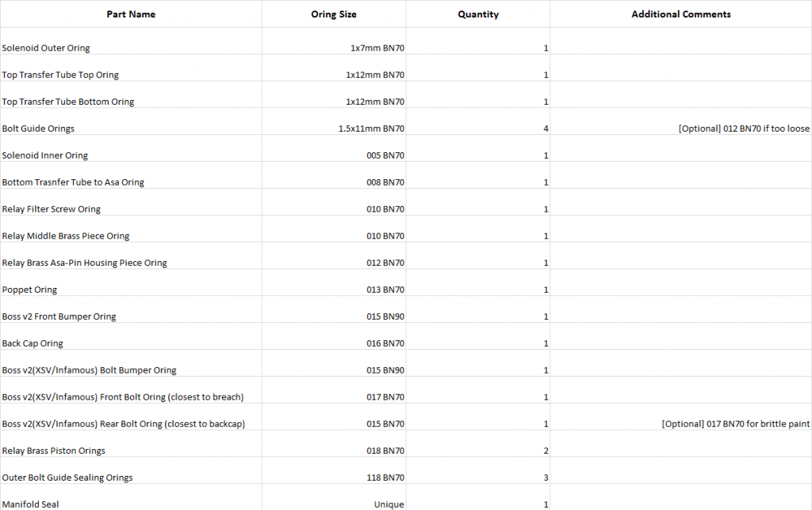Select the 118 BN70 size cell
This screenshot has width=812, height=510.
click(334, 472)
